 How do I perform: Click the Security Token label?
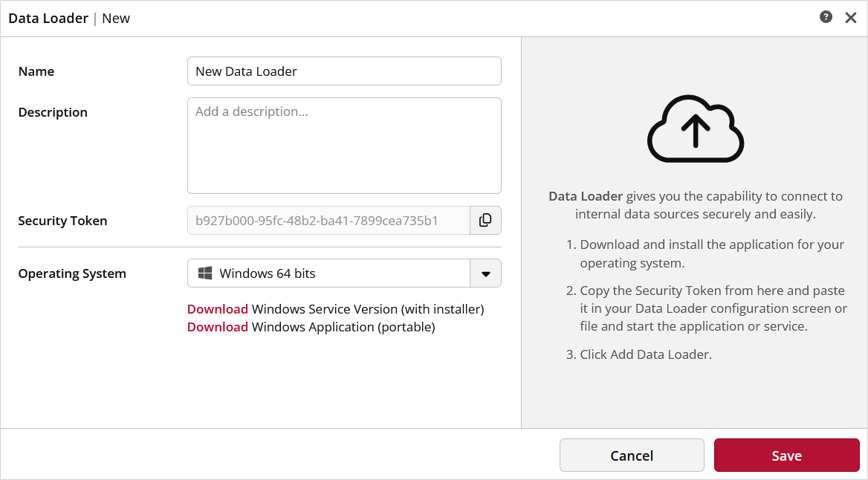(62, 221)
